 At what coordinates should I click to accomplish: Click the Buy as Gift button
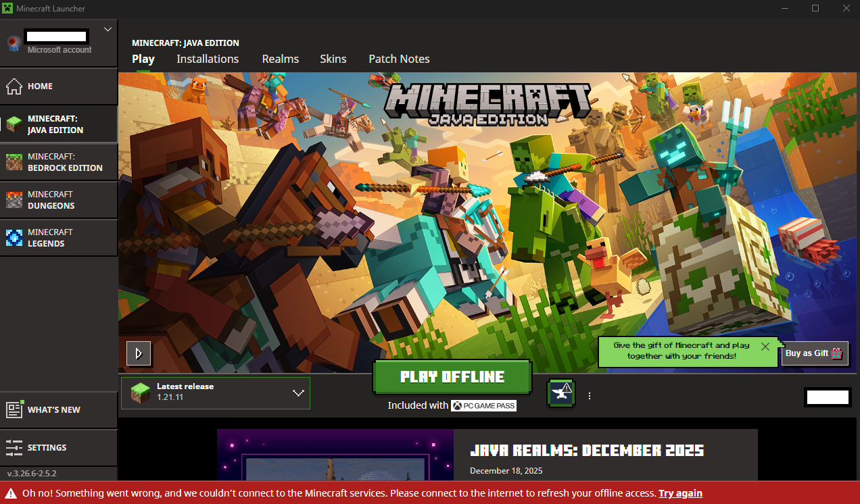pyautogui.click(x=815, y=353)
